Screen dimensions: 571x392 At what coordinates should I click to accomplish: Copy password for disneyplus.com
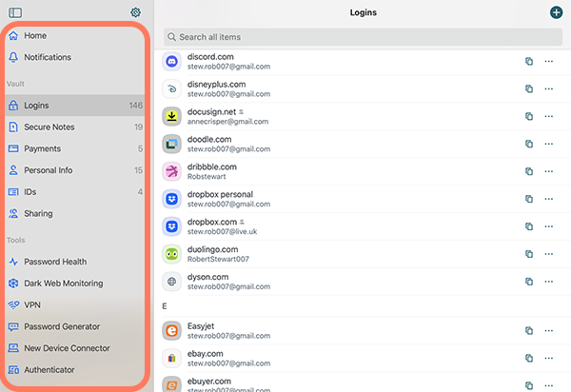[x=529, y=89]
